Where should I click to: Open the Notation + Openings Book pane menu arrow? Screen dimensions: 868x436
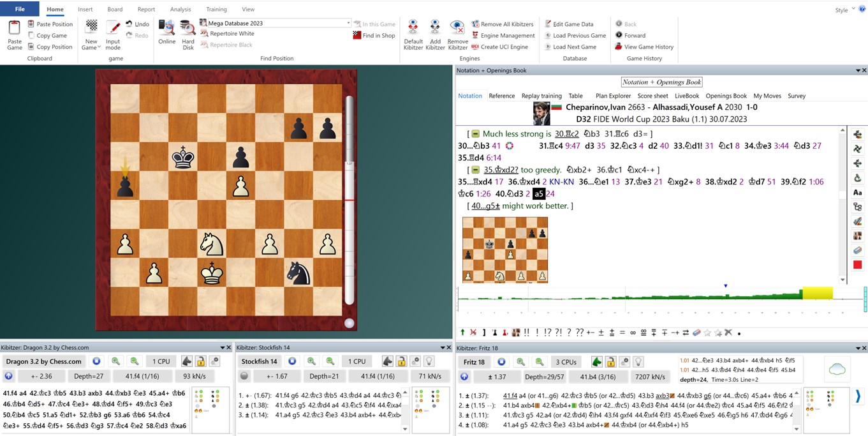[857, 70]
